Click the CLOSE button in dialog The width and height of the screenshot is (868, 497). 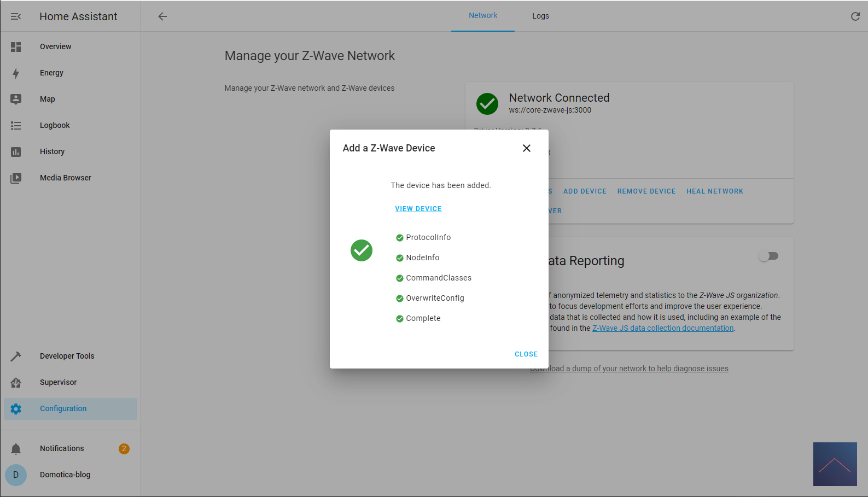click(x=526, y=354)
